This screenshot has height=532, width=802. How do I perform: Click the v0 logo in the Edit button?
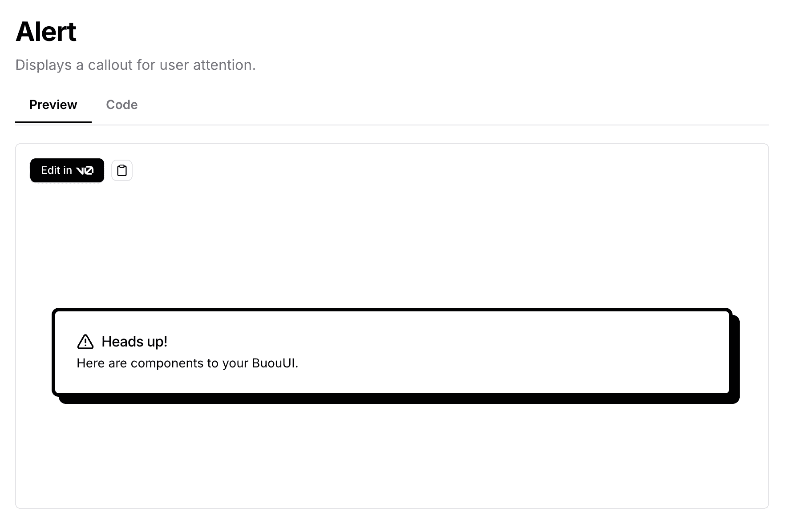click(85, 170)
